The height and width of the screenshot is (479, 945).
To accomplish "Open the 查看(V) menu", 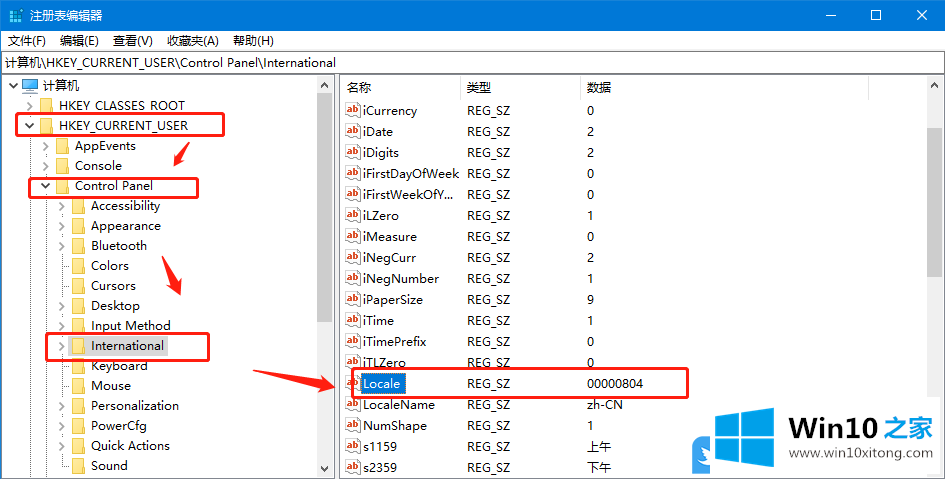I will point(133,40).
